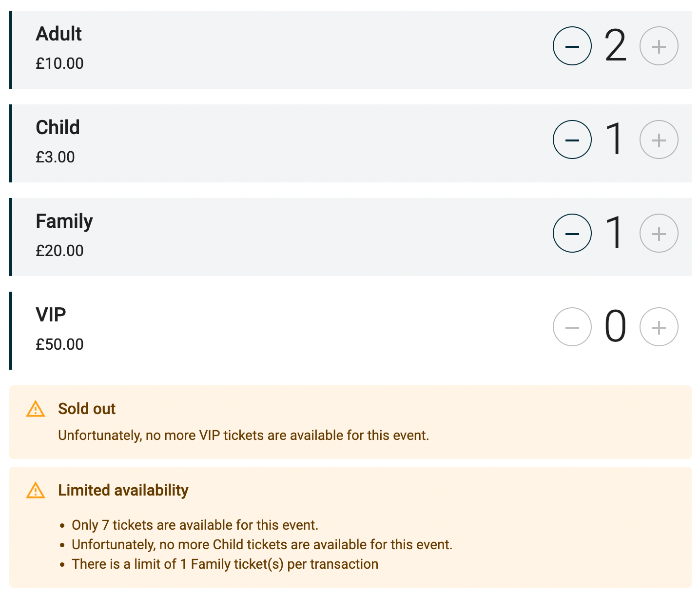Click the VIP minus button

coord(572,327)
